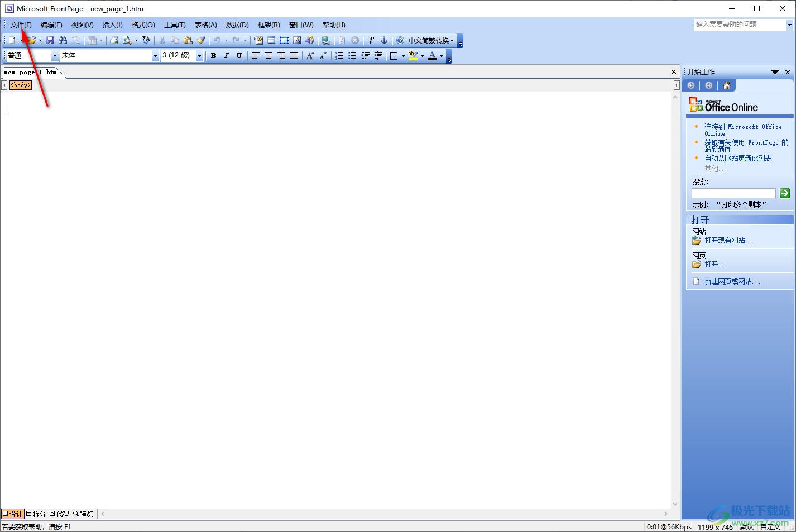Click the Decrease Indent icon
Screen dimensions: 796x532
click(365, 56)
